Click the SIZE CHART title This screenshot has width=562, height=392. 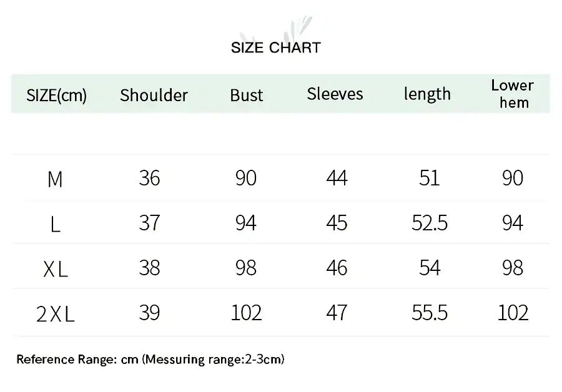click(x=275, y=47)
